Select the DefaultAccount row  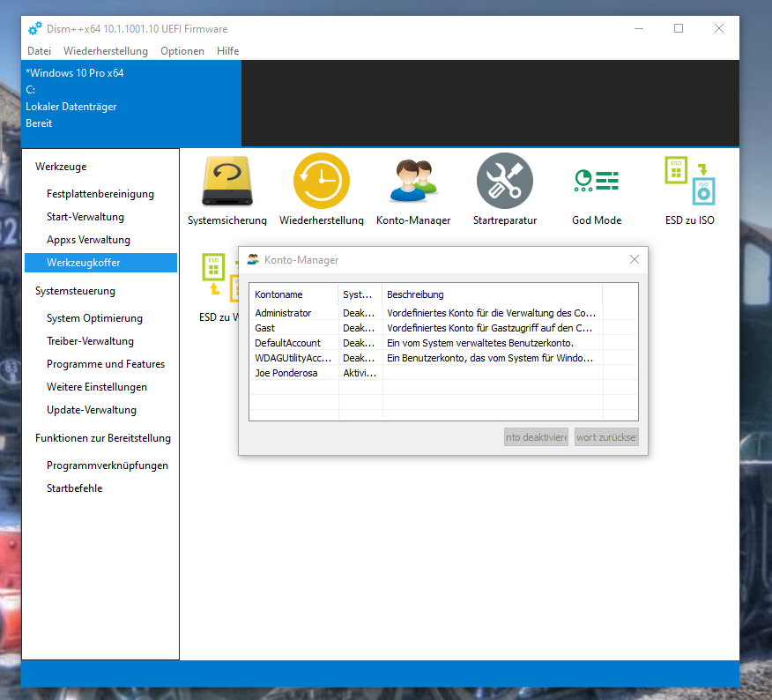tap(443, 343)
